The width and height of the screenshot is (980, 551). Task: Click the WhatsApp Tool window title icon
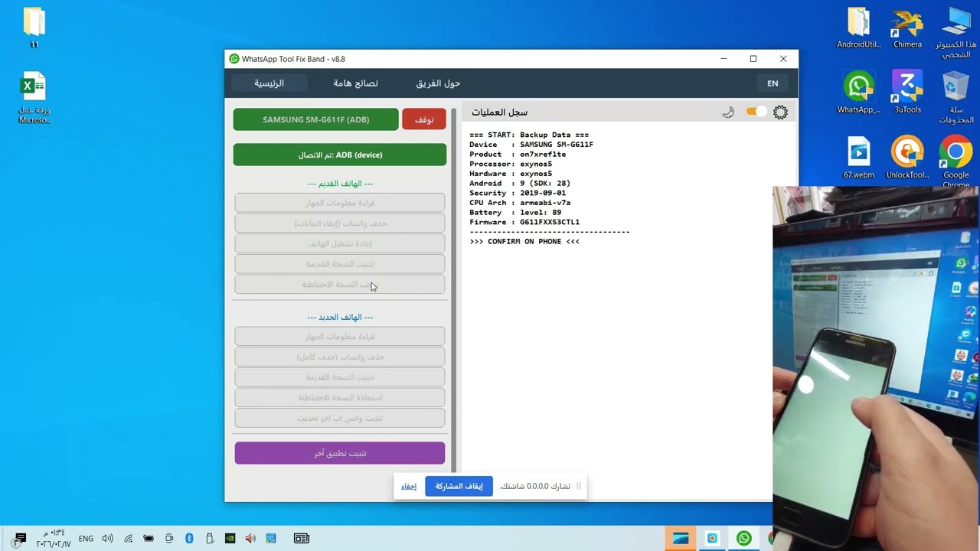[234, 59]
